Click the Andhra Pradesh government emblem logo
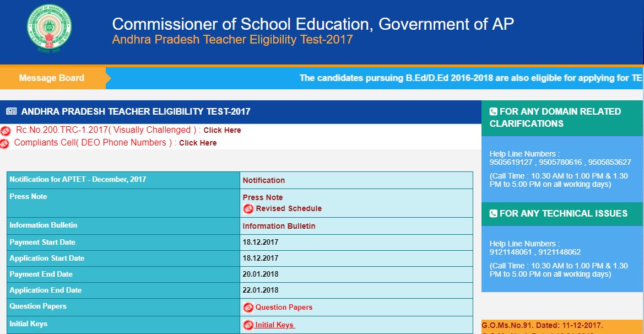Image resolution: width=644 pixels, height=334 pixels. tap(50, 29)
